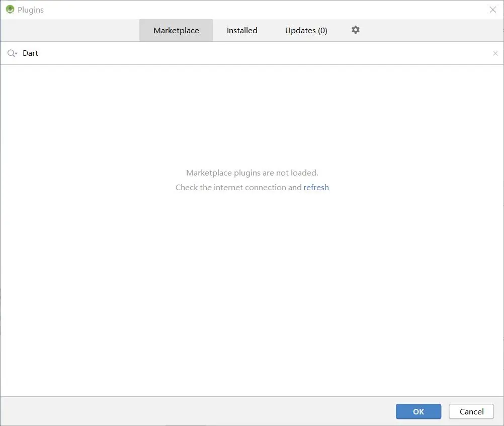Clear the Dart search text with x
This screenshot has width=504, height=426.
point(495,53)
